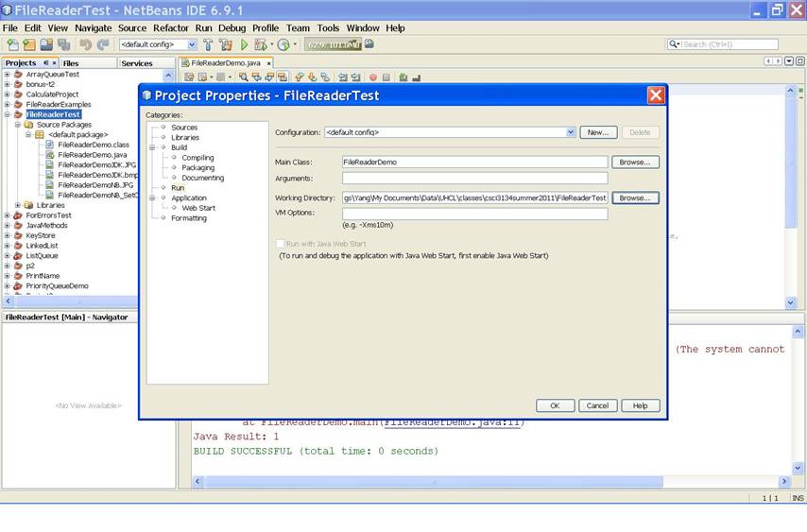
Task: Toggle Run with Java Web Start checkbox
Action: coord(280,244)
